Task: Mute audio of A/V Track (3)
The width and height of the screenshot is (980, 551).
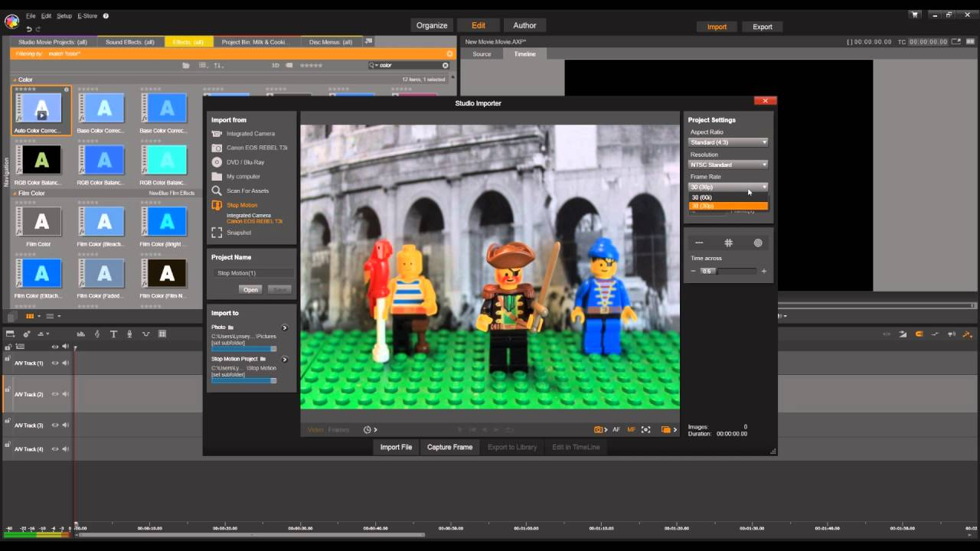Action: tap(65, 425)
